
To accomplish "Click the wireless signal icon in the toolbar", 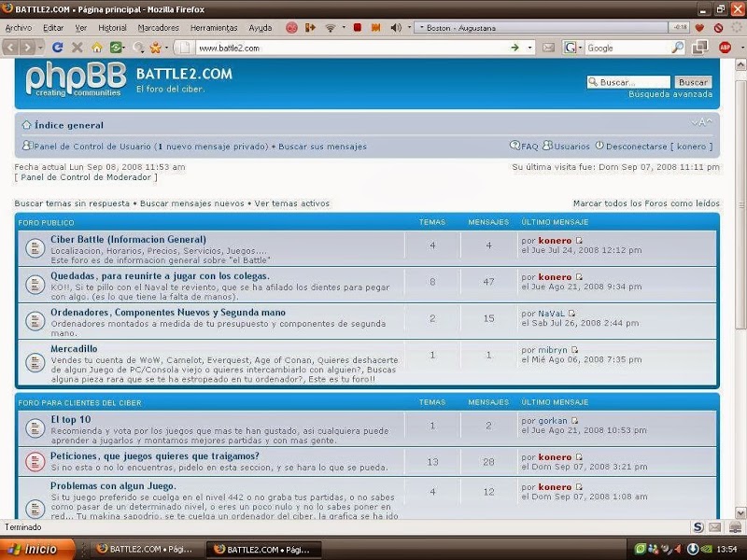I will coord(331,28).
